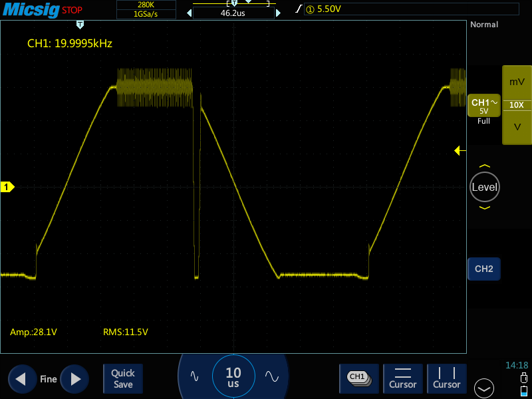532x399 pixels.
Task: Select the yellow trigger level arrow marker
Action: [x=460, y=151]
